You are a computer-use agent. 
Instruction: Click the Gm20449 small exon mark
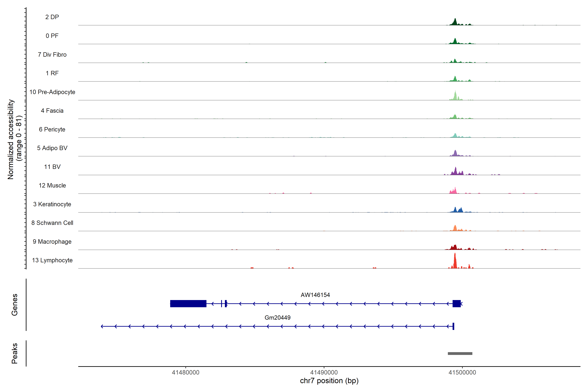coord(453,326)
